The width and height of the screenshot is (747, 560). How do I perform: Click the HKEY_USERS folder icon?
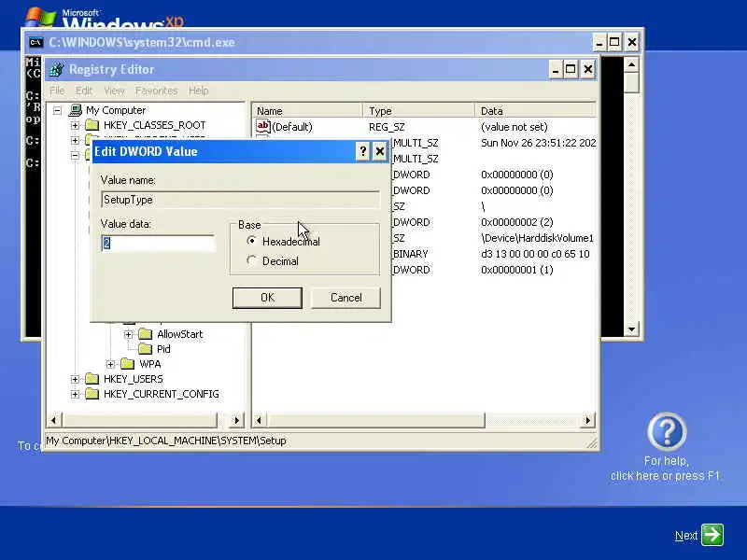(x=92, y=379)
